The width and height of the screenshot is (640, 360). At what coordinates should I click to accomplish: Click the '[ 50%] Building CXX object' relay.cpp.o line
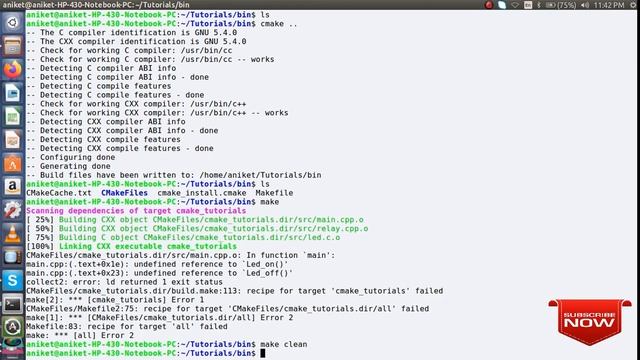point(197,229)
